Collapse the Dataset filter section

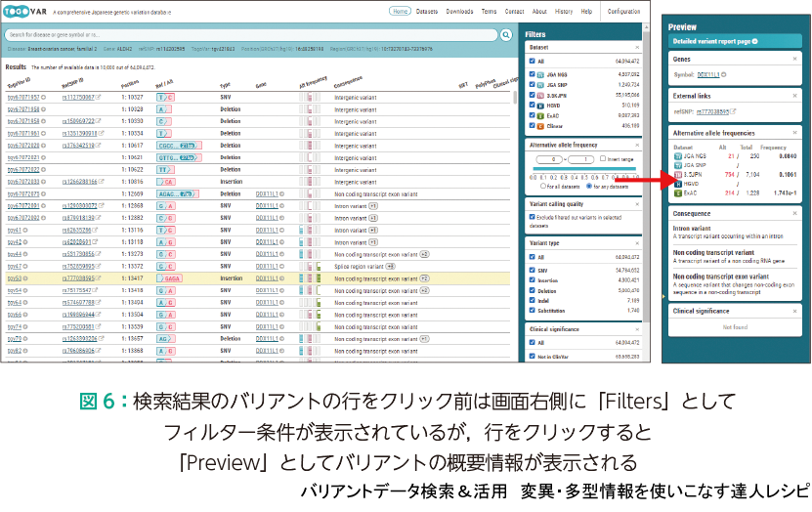click(x=637, y=47)
